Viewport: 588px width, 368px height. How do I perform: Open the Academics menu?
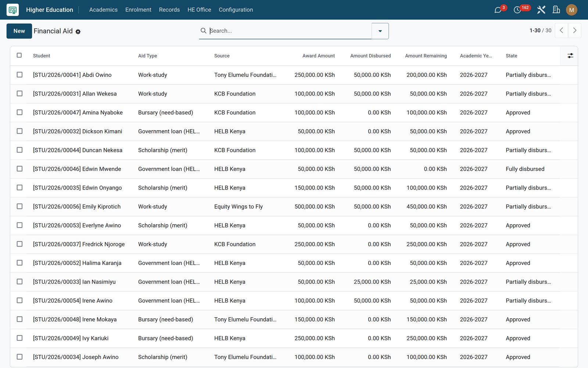pos(103,10)
